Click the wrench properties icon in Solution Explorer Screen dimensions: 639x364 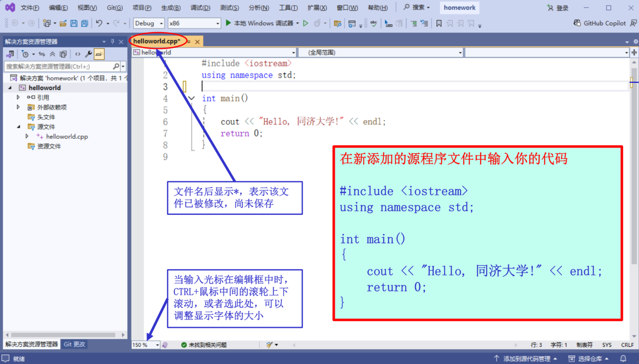point(88,54)
